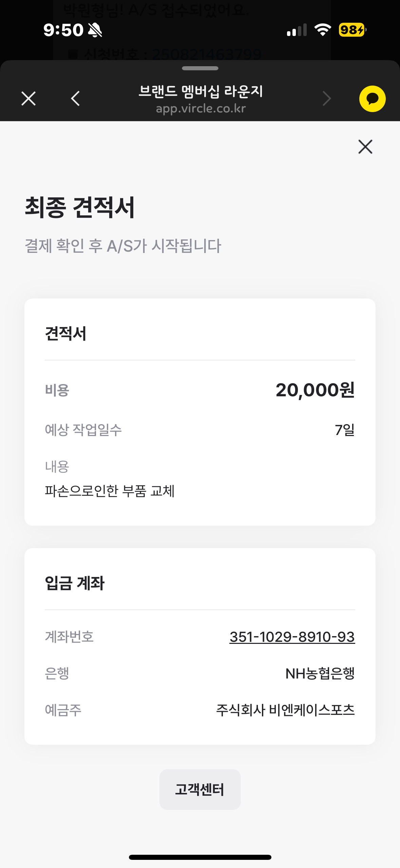This screenshot has height=868, width=400.
Task: Tap the 주식회사 비엔케이스포츠 account holder
Action: [x=285, y=710]
